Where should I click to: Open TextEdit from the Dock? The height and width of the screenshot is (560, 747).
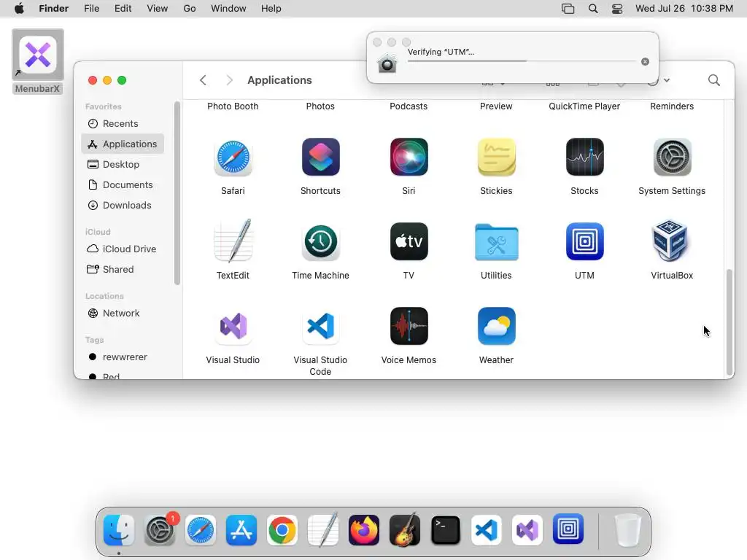(323, 529)
